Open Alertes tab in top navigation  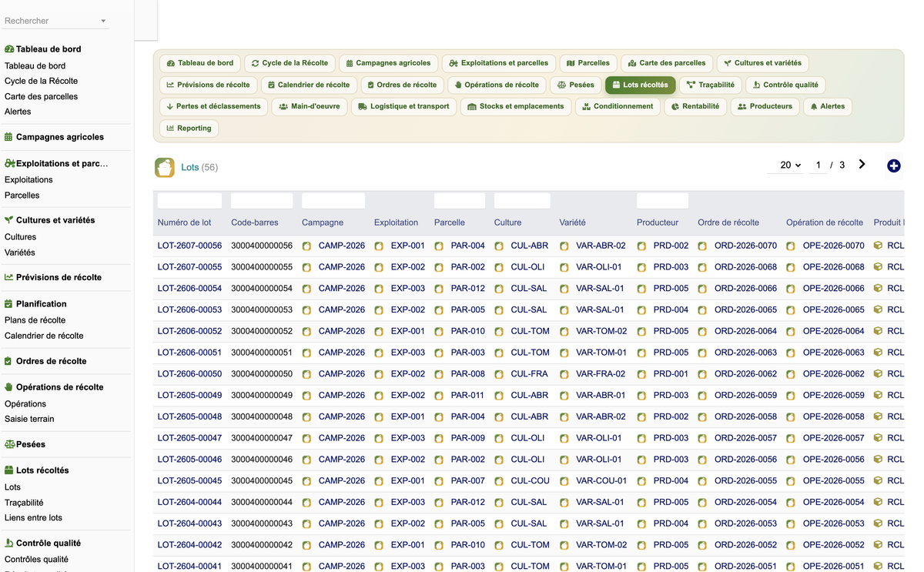[x=827, y=106]
